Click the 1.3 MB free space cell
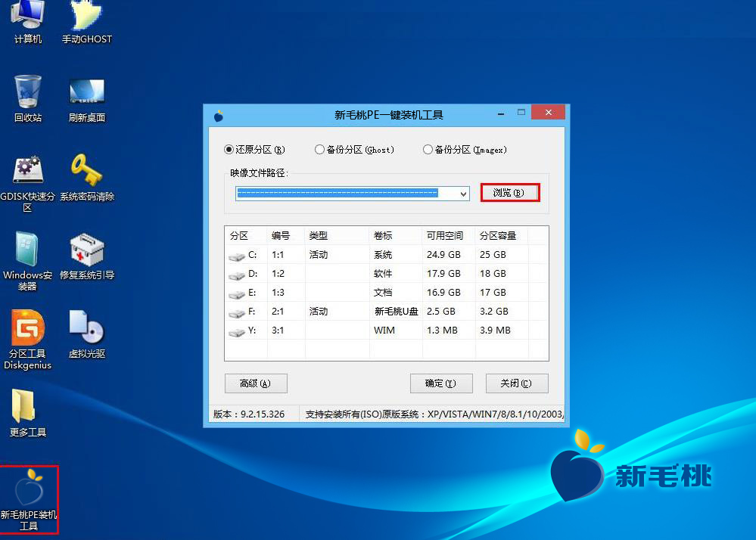 pos(442,331)
